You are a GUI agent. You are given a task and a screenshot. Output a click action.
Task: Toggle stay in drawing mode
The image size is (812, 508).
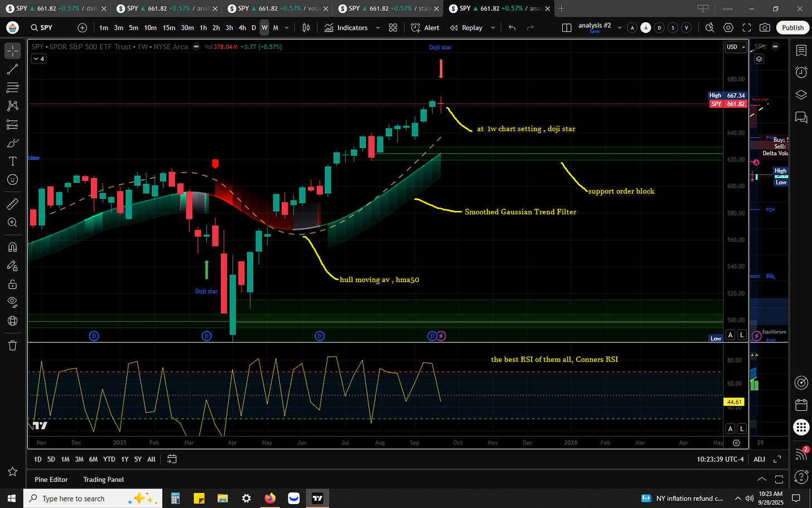coord(12,266)
